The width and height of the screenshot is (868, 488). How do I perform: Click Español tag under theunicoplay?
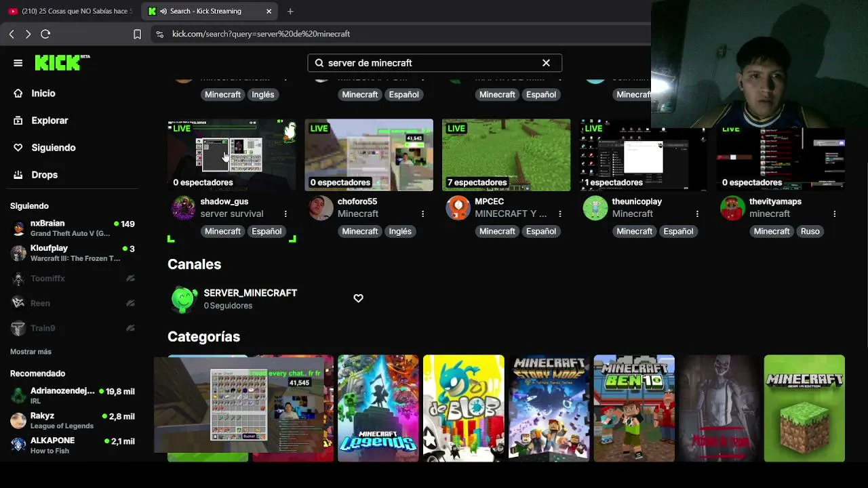point(678,231)
